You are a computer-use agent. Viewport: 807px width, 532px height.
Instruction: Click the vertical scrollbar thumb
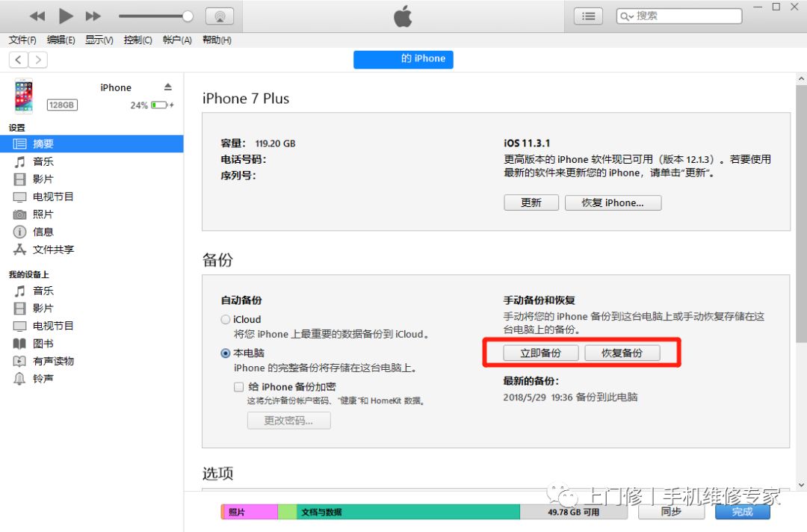coord(801,214)
